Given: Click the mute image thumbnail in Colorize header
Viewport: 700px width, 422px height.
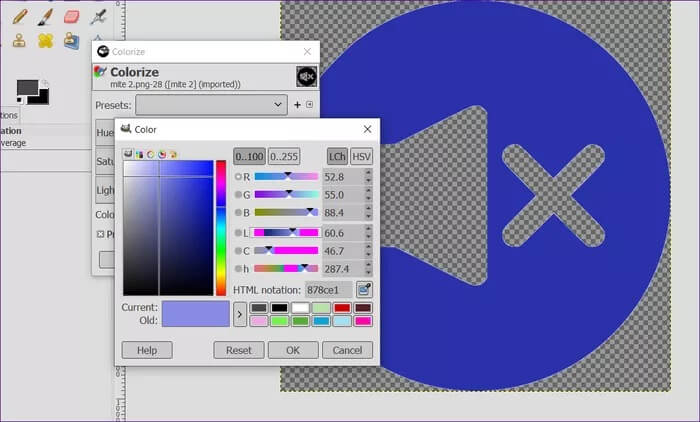Looking at the screenshot, I should coord(307,76).
